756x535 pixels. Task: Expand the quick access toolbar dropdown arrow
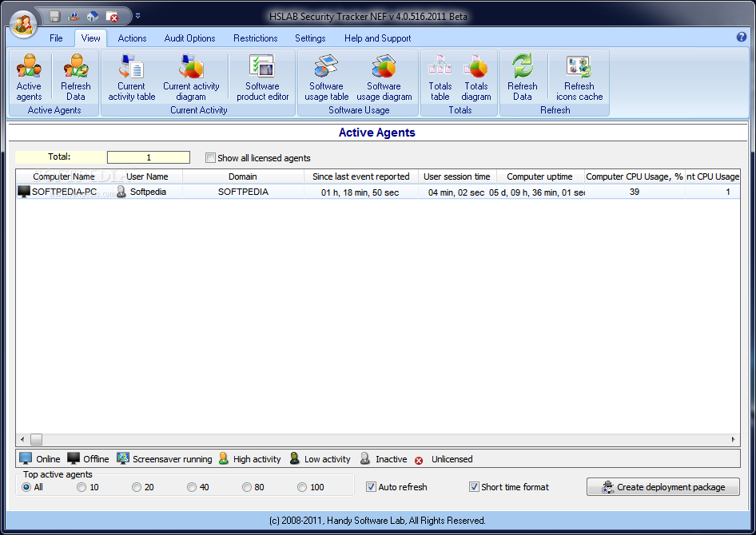click(138, 17)
